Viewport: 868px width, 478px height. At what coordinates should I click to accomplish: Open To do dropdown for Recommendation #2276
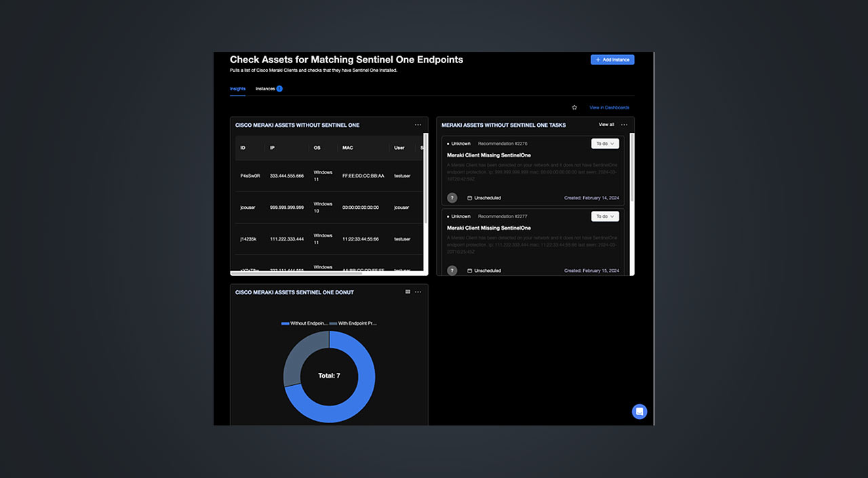pyautogui.click(x=605, y=144)
